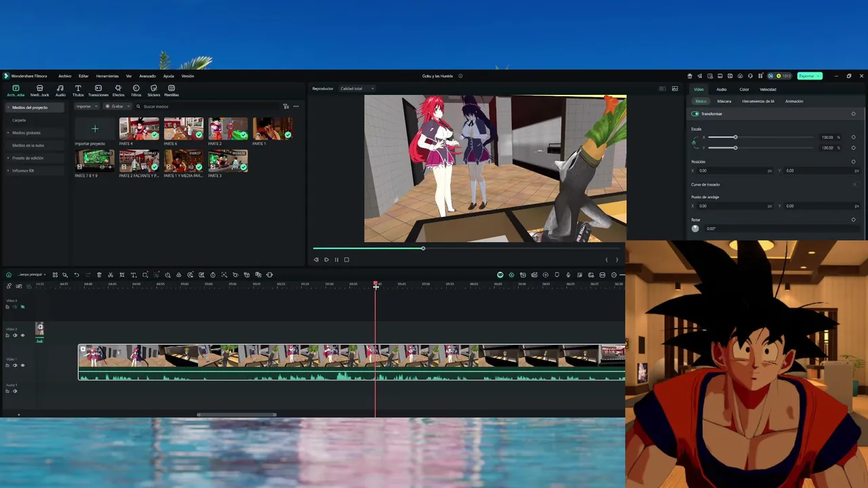The width and height of the screenshot is (868, 488).
Task: Mute the Audio 1 track
Action: [x=15, y=391]
